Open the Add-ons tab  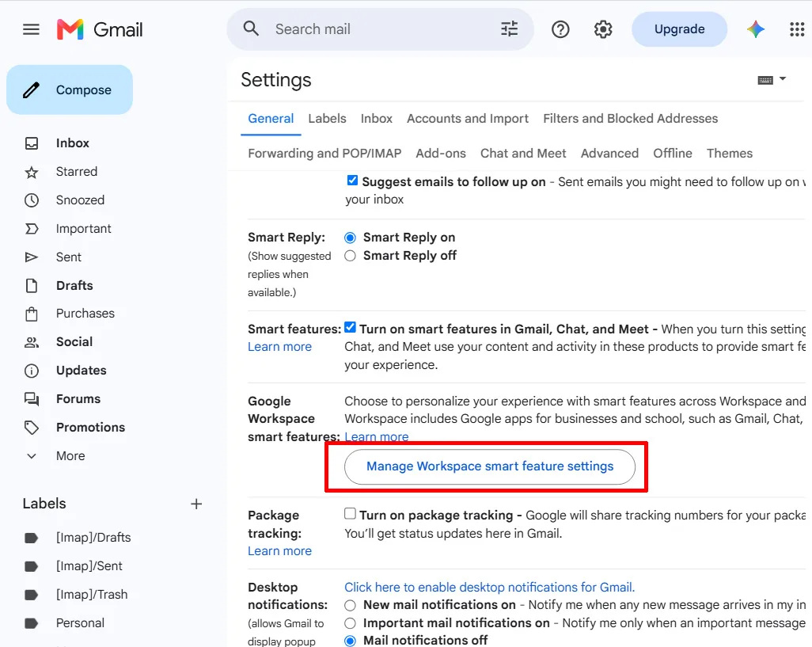click(x=441, y=154)
